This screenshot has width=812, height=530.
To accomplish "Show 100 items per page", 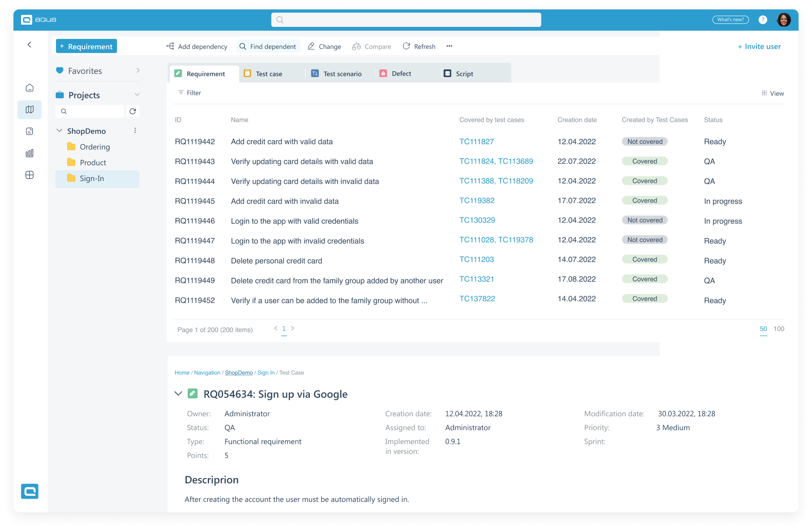I will pos(779,329).
